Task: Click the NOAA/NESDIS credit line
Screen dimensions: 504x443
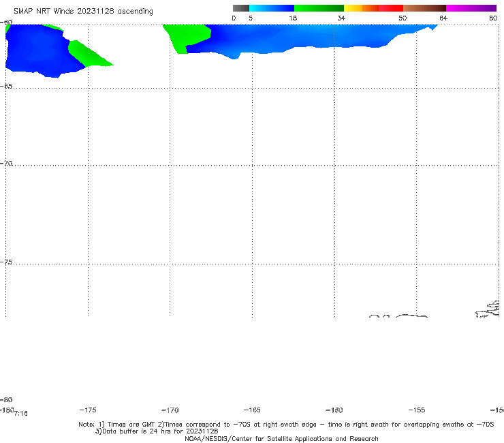Action: coord(281,438)
